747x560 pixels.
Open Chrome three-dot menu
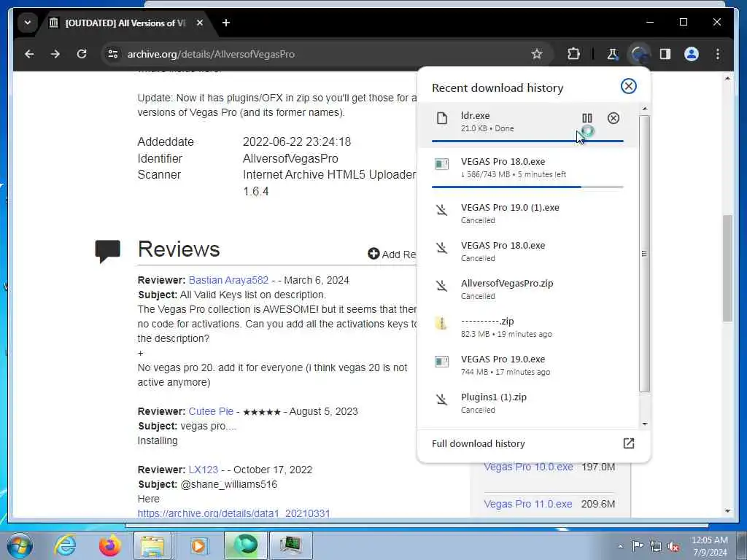[x=718, y=54]
